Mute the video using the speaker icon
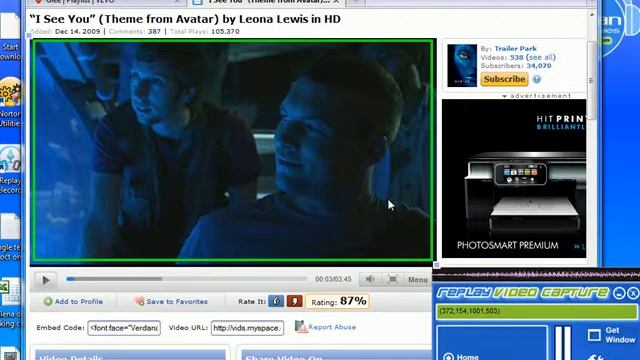 coord(370,279)
